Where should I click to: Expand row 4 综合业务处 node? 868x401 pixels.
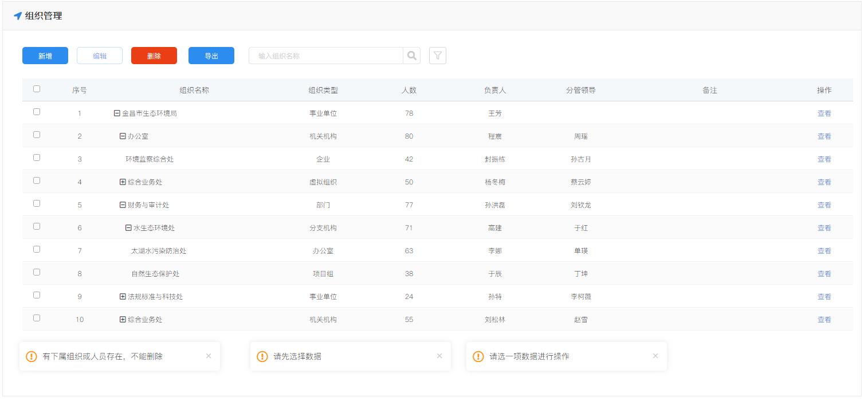point(123,182)
